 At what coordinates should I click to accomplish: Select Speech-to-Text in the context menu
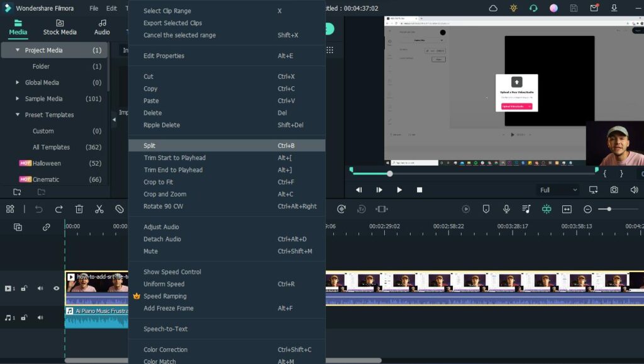click(165, 329)
